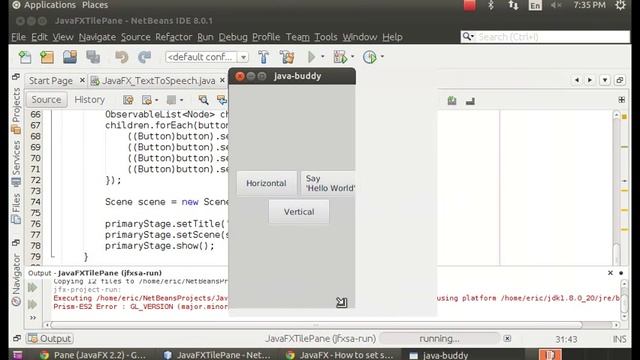Image resolution: width=640 pixels, height=360 pixels.
Task: Open the Files side panel
Action: coord(16,209)
